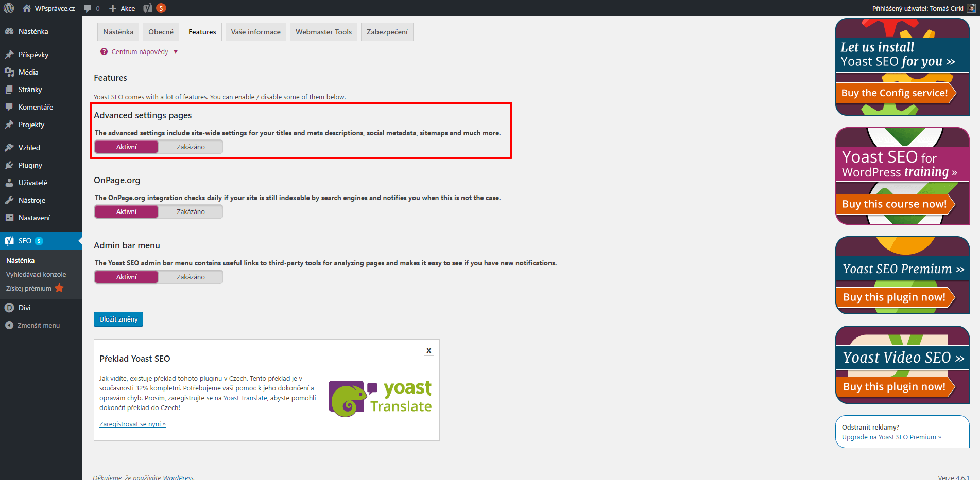The image size is (980, 480).
Task: Open Yoast SEO icon in admin bar
Action: pyautogui.click(x=148, y=8)
